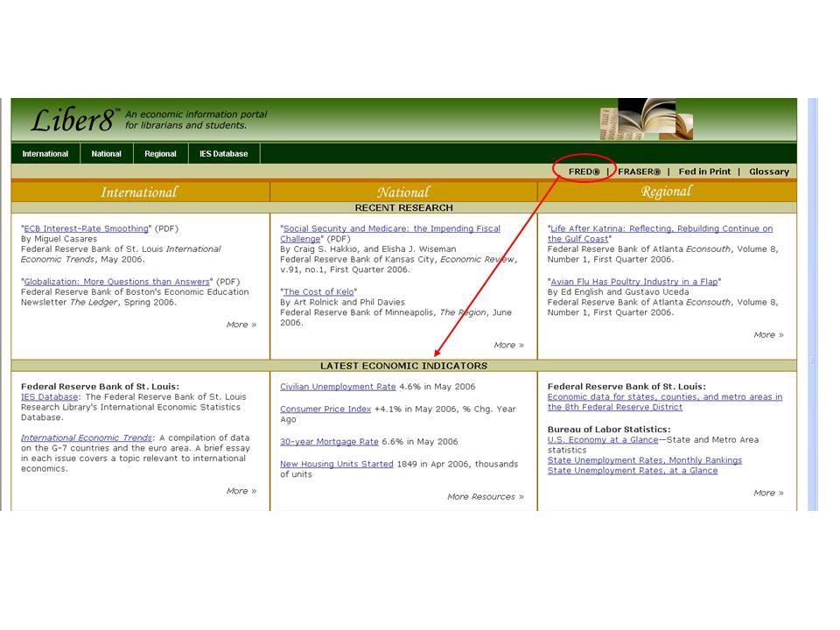Click the RECENT RESEARCH section title
The height and width of the screenshot is (630, 840).
[x=404, y=208]
